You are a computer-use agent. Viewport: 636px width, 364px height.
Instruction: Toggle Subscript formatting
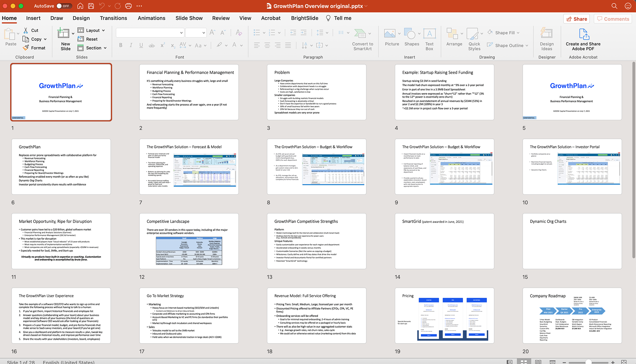173,45
